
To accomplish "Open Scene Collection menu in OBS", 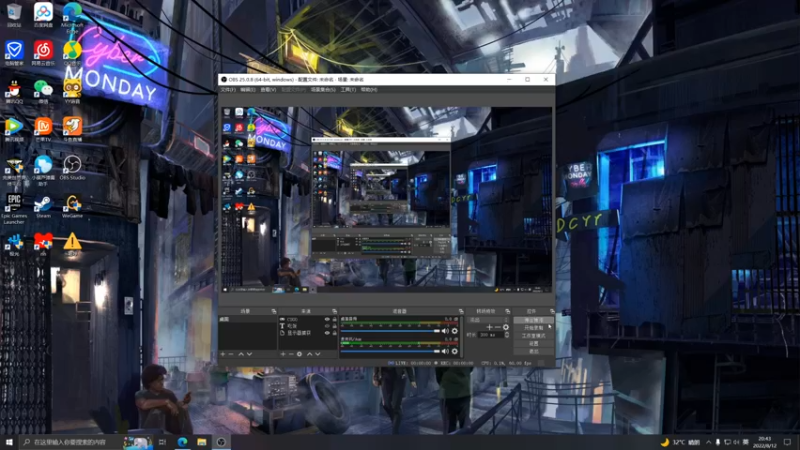I will click(323, 90).
